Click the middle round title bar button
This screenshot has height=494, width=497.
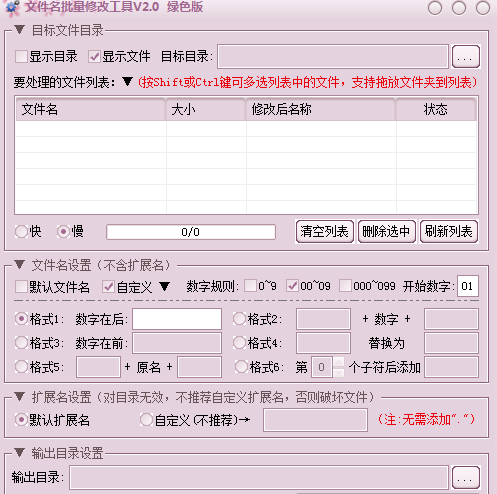coord(459,8)
